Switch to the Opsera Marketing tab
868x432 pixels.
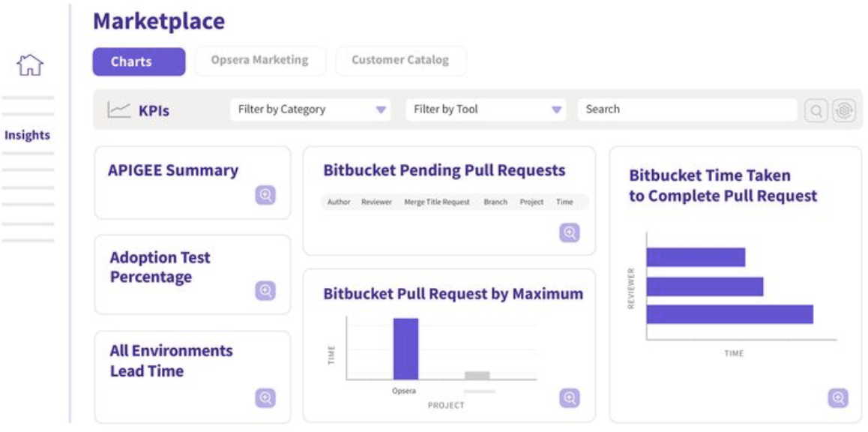click(259, 60)
